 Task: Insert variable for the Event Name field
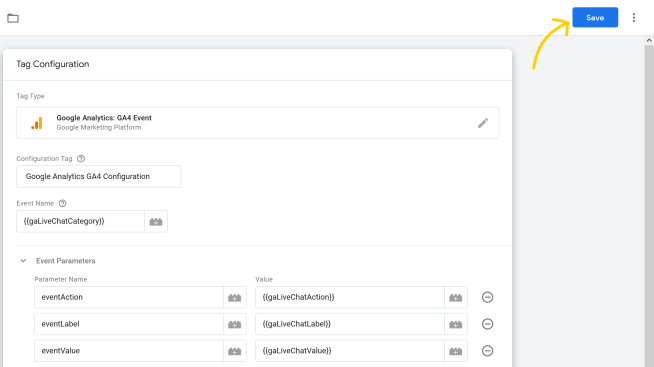(x=156, y=221)
